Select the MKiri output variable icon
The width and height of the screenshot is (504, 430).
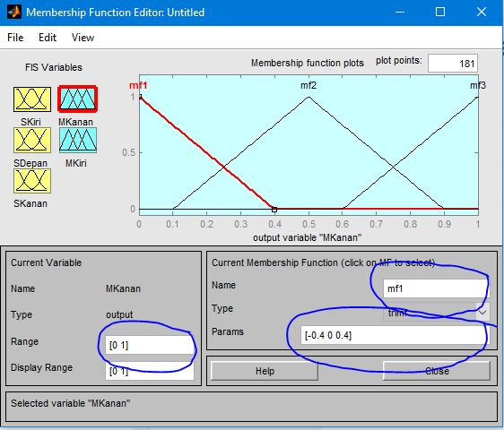[x=78, y=140]
